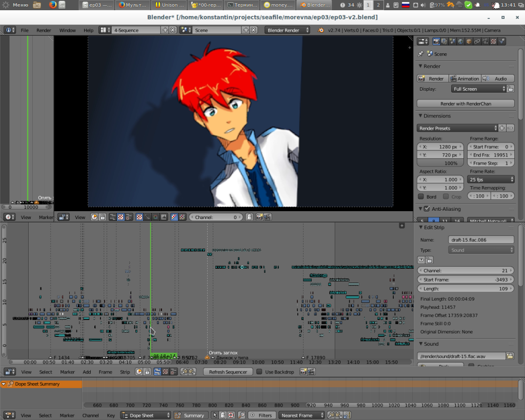Screen dimensions: 525x420
Task: Click the magnifier search icon in Dope Sheet header
Action: point(241,415)
